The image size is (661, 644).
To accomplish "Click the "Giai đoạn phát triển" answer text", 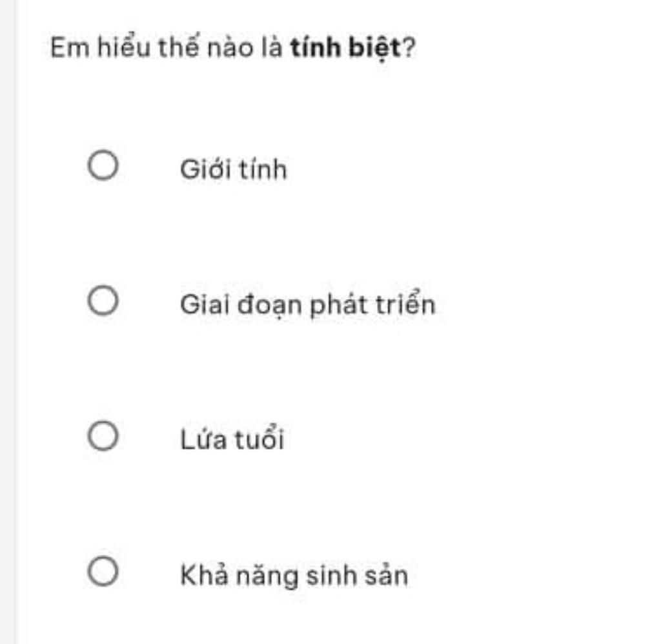I will pos(308,304).
